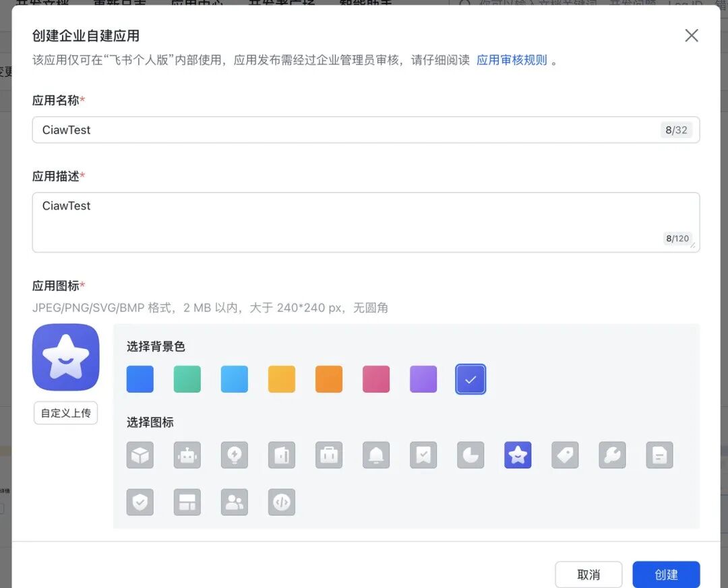Viewport: 728px width, 588px height.
Task: Pick the shield checkmark app icon
Action: (x=140, y=502)
